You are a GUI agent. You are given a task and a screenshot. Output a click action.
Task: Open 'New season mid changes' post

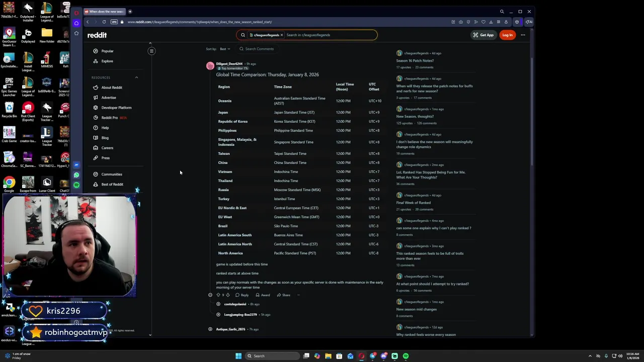point(416,309)
